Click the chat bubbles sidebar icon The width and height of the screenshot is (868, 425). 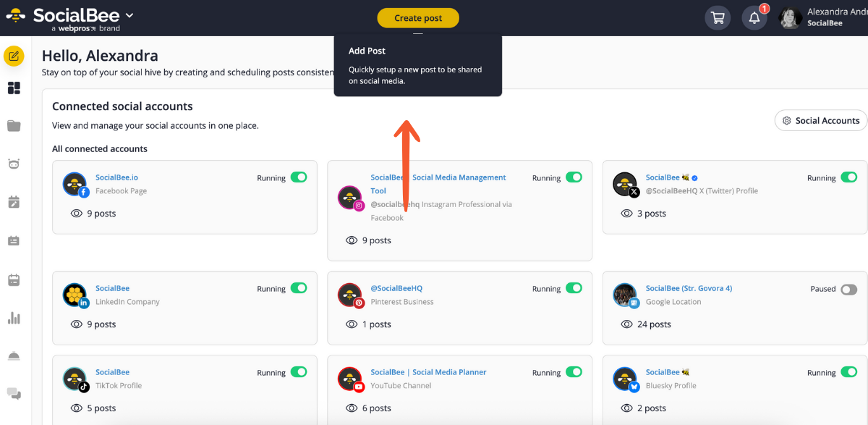click(14, 393)
